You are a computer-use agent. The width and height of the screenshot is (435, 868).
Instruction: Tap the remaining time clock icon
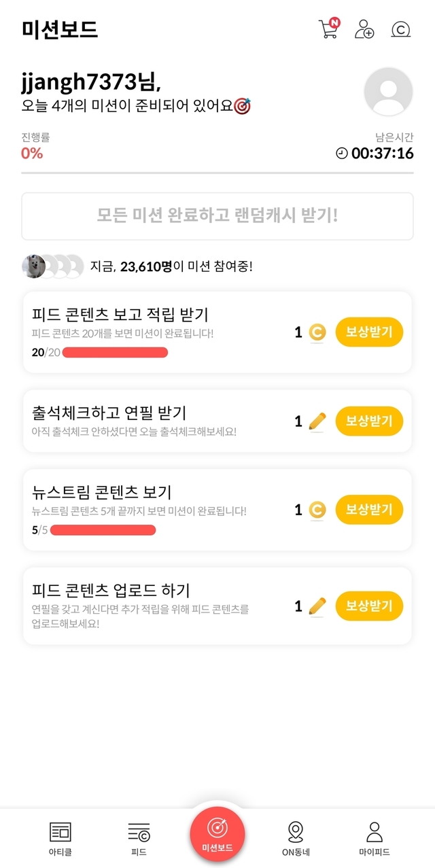click(342, 154)
